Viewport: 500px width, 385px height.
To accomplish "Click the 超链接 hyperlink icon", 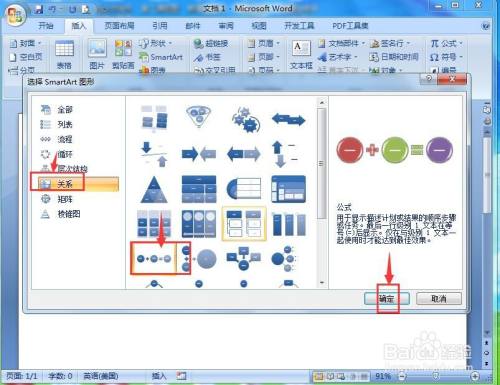I will [199, 44].
